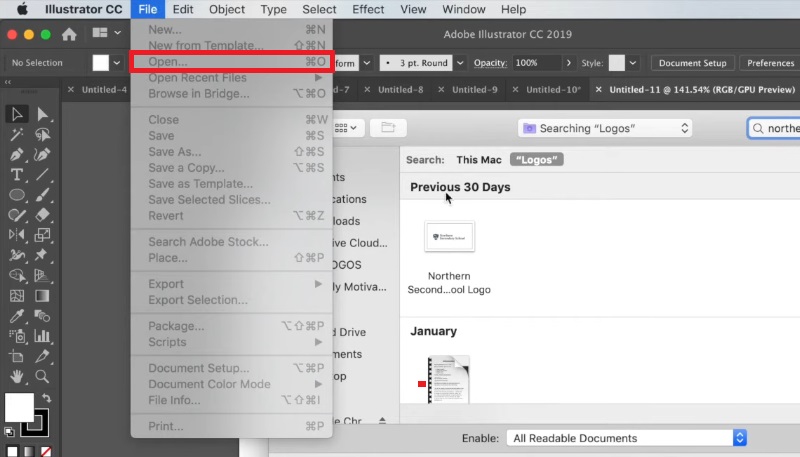
Task: Open the Arrange Documents dropdown
Action: pyautogui.click(x=106, y=33)
